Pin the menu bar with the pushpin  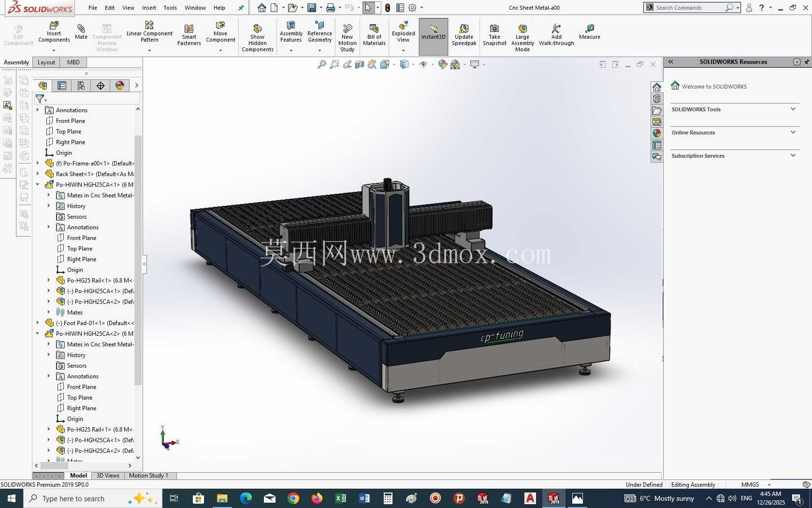coord(241,8)
